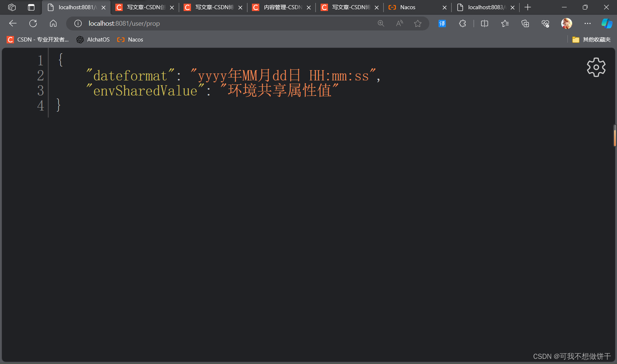
Task: Open the Collections panel
Action: click(x=525, y=24)
